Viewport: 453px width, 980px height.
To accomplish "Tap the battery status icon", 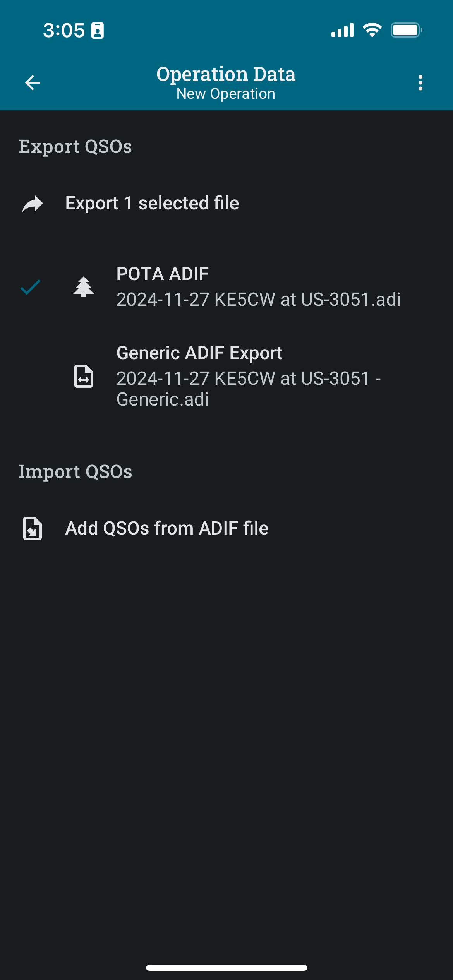I will pos(406,30).
